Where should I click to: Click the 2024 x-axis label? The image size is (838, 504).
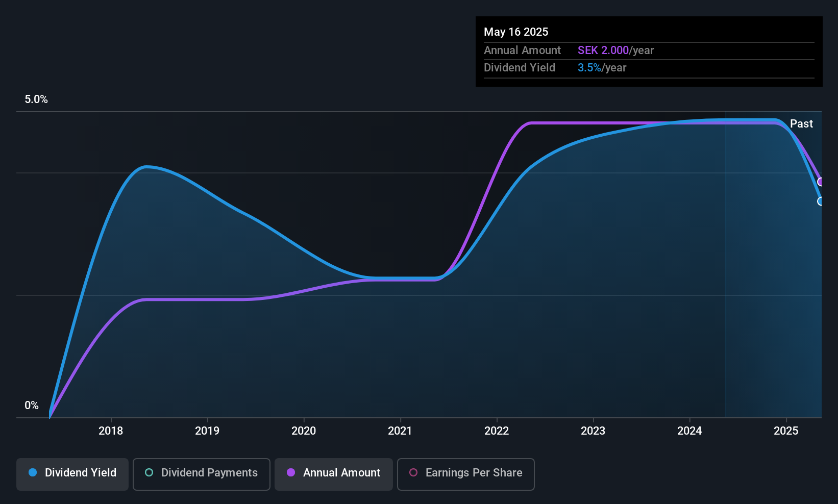pyautogui.click(x=689, y=431)
